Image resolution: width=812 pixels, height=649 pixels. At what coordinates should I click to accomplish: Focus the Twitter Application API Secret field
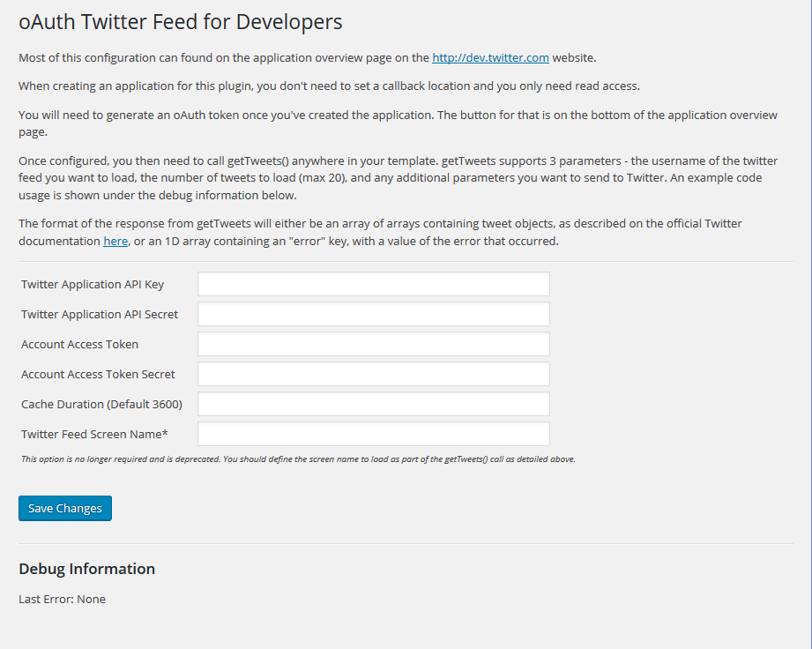tap(373, 315)
